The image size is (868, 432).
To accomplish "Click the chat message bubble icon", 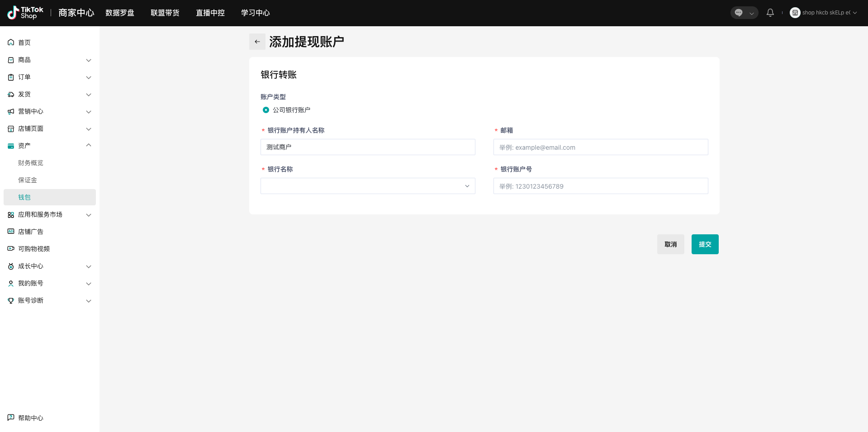I will click(739, 13).
